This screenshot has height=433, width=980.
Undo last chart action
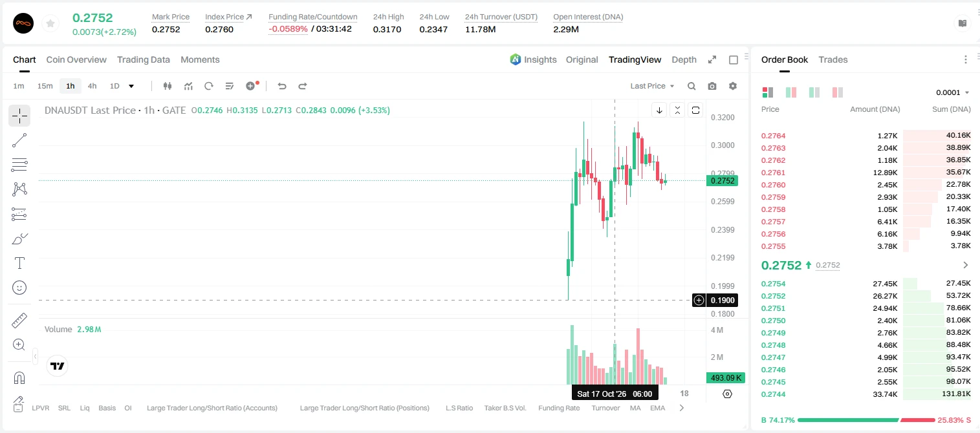pyautogui.click(x=282, y=86)
